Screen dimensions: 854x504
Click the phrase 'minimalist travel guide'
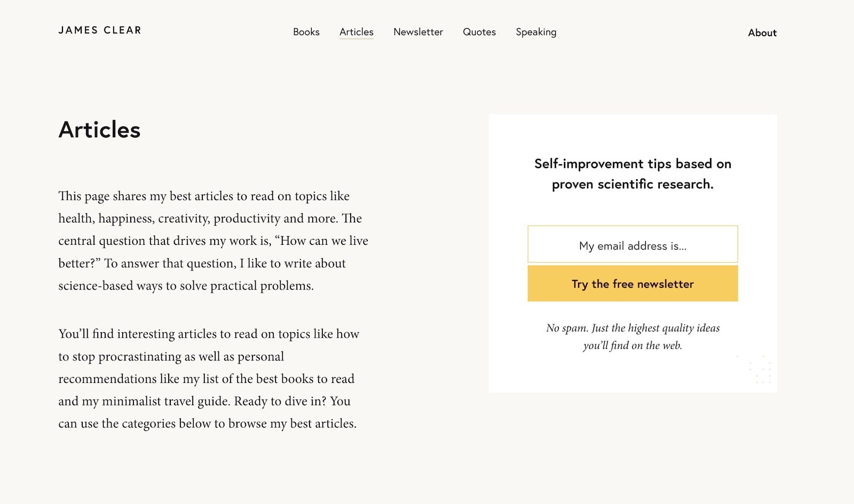[x=166, y=401]
